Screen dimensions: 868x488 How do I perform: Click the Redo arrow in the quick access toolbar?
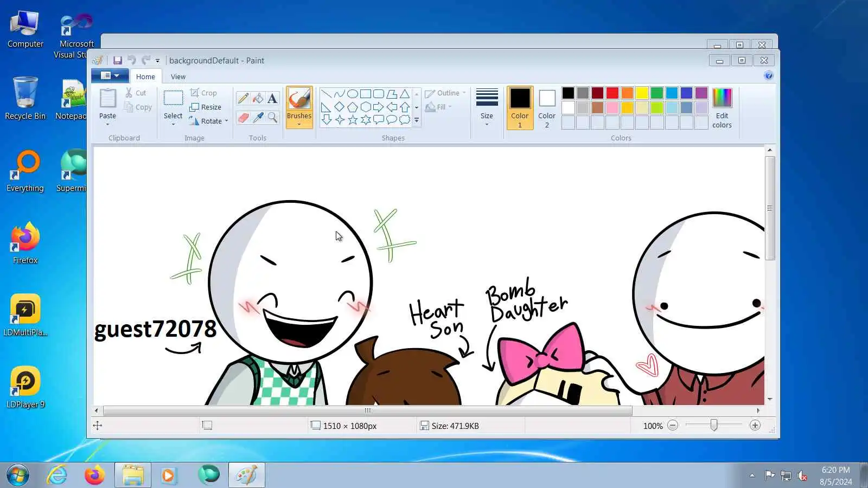point(146,60)
